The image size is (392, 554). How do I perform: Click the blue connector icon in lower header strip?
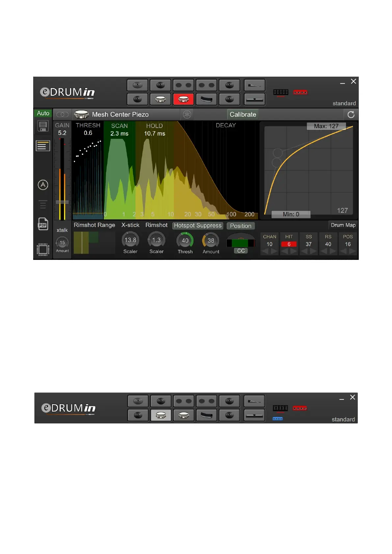(x=277, y=418)
